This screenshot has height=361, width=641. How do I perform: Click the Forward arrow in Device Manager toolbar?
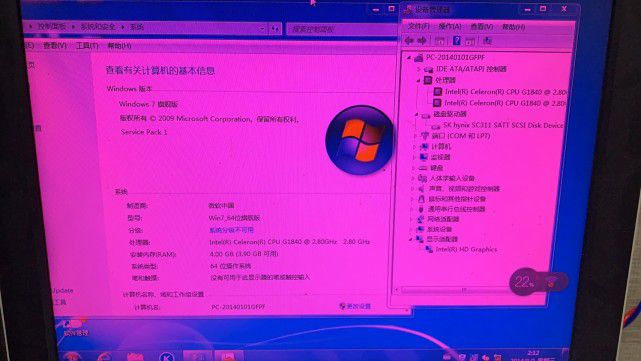pyautogui.click(x=422, y=40)
